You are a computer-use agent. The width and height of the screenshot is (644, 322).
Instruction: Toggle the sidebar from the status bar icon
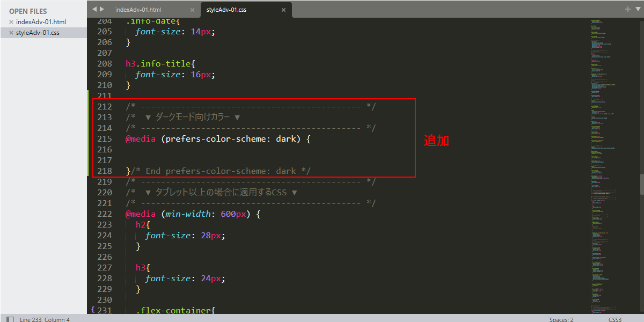[10, 319]
